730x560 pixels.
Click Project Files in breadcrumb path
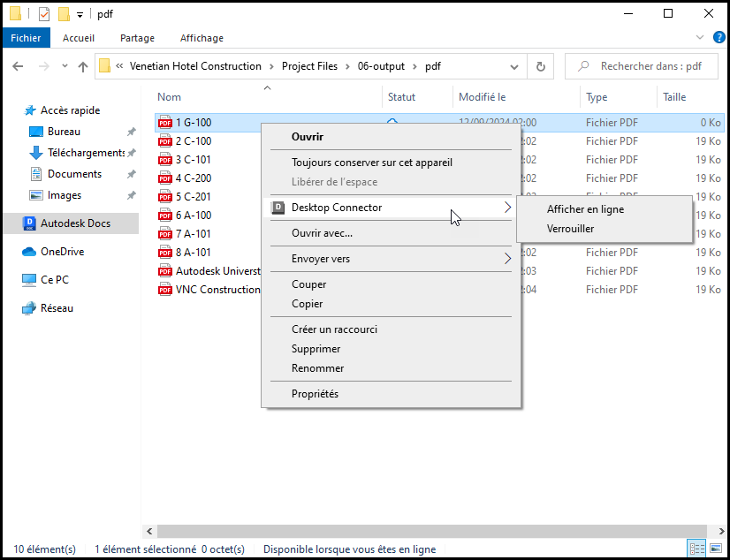click(309, 66)
